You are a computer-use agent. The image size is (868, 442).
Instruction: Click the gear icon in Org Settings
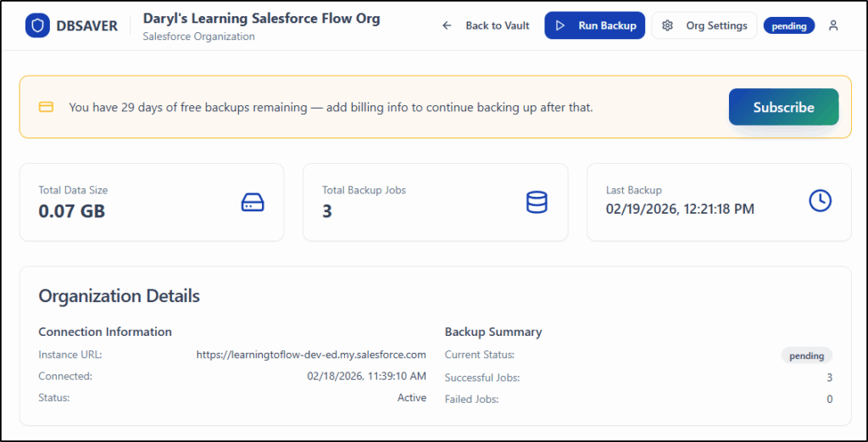pos(667,25)
